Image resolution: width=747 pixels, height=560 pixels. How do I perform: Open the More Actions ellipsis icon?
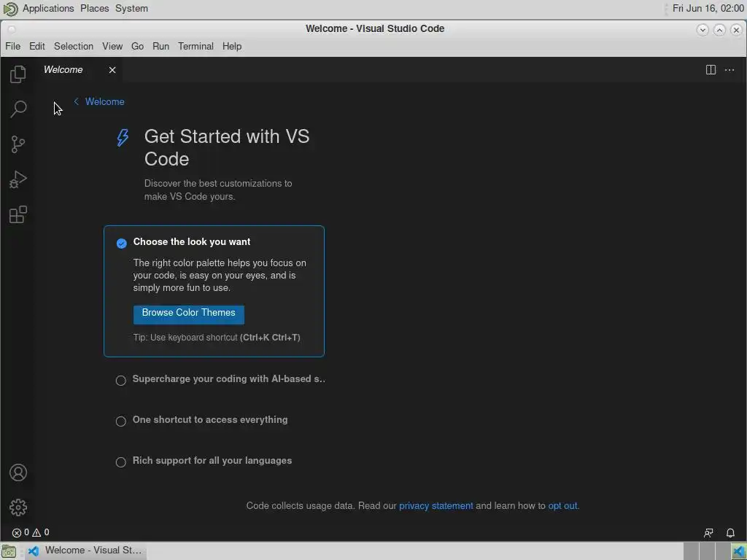coord(729,70)
